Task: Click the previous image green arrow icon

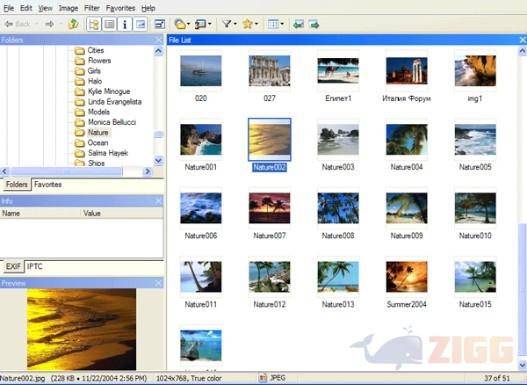Action: [298, 24]
